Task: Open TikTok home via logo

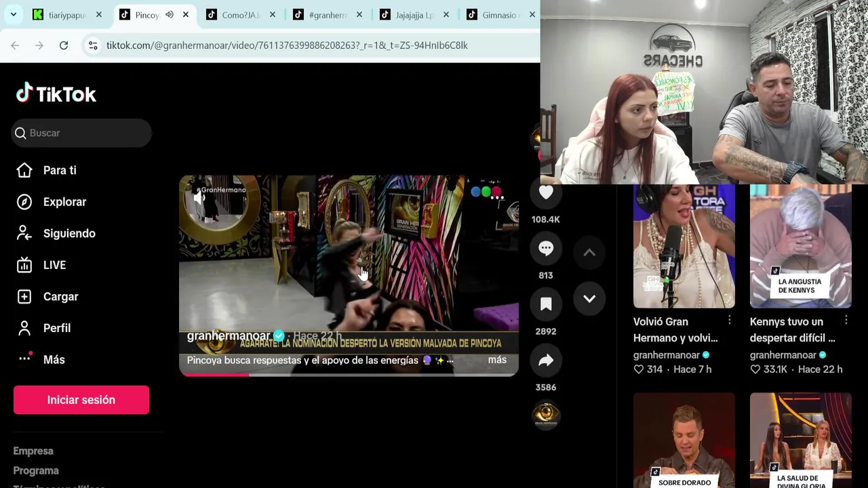Action: click(x=56, y=94)
